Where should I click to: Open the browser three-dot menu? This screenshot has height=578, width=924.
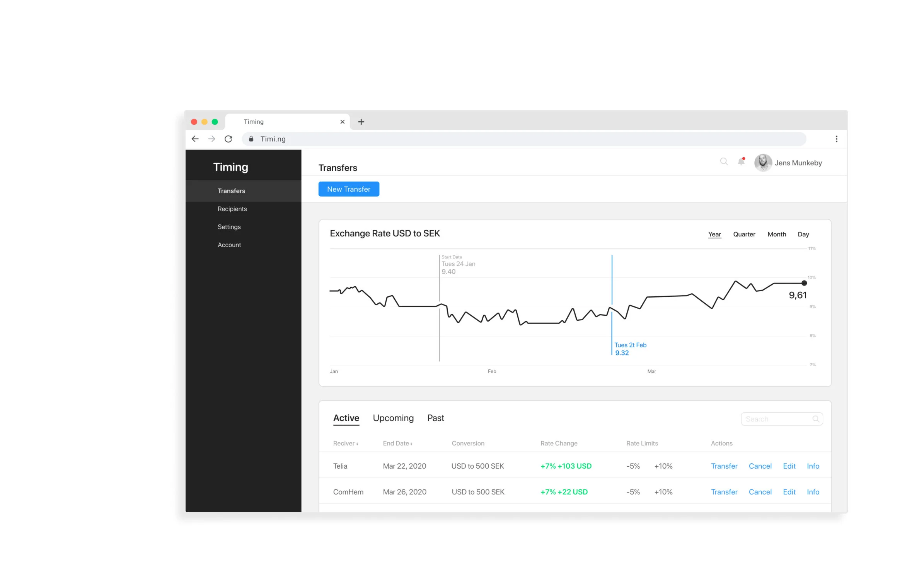[836, 139]
